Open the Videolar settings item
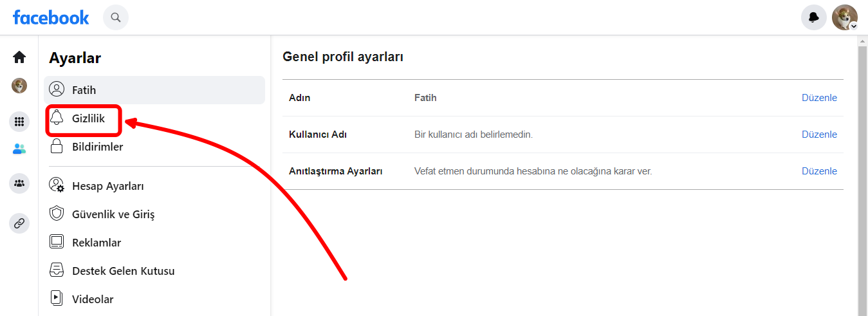 (154, 299)
